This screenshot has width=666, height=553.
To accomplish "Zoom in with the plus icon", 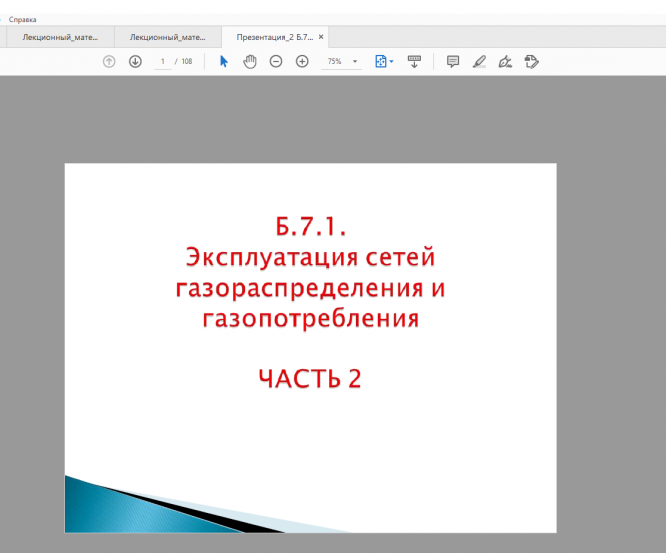I will pos(302,62).
